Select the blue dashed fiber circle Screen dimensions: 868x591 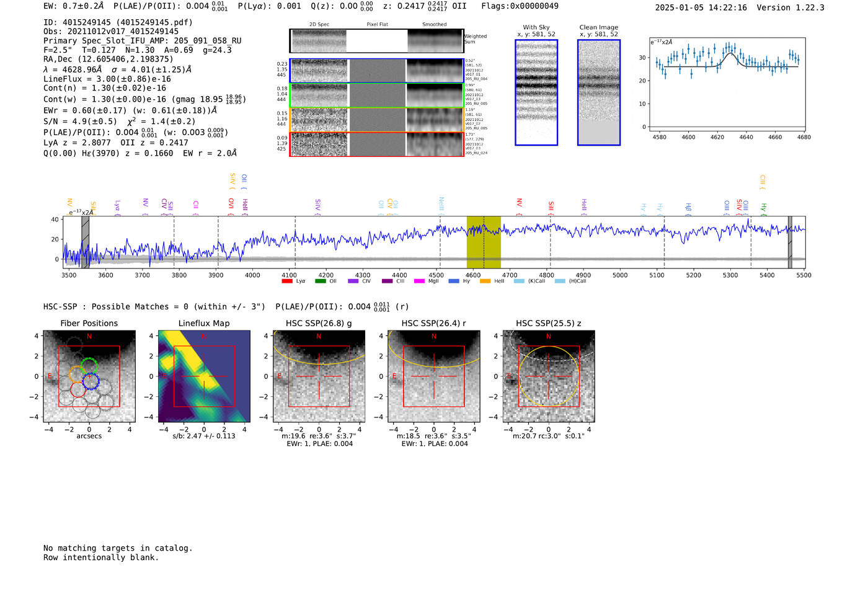click(91, 381)
